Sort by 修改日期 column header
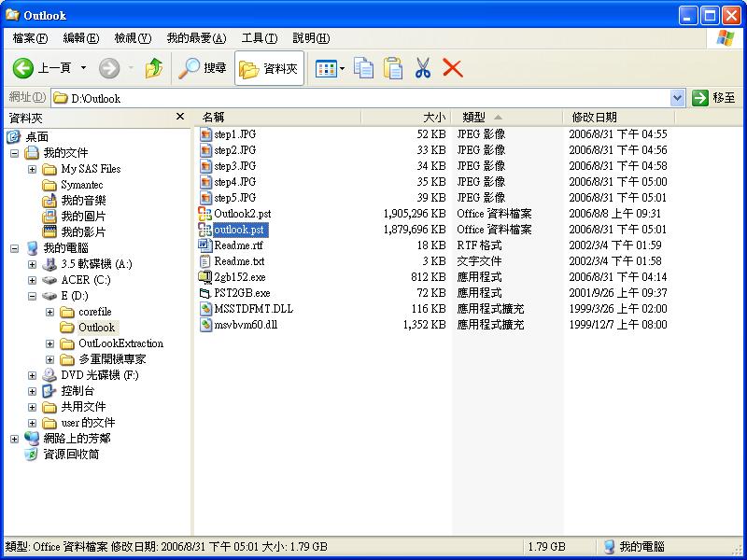This screenshot has width=747, height=560. [x=619, y=118]
